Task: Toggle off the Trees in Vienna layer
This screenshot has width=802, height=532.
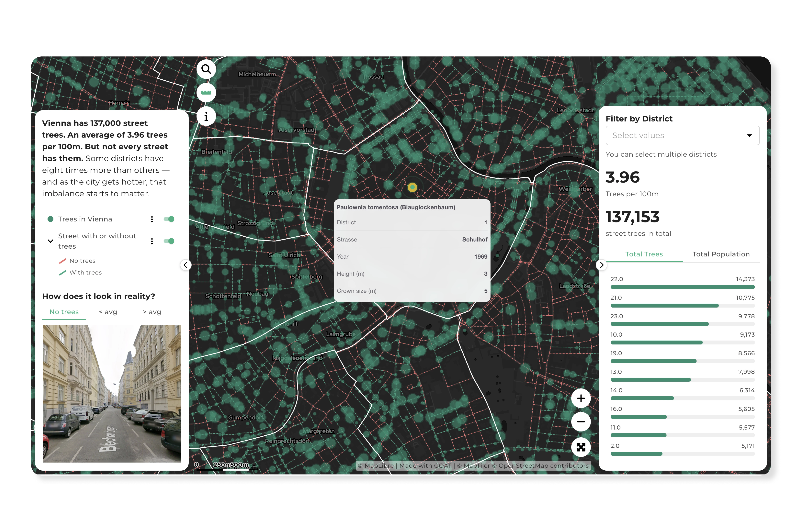Action: [x=169, y=219]
